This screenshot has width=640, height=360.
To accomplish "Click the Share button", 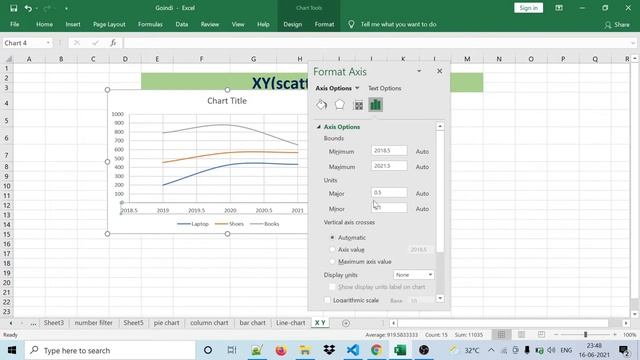I will point(617,24).
